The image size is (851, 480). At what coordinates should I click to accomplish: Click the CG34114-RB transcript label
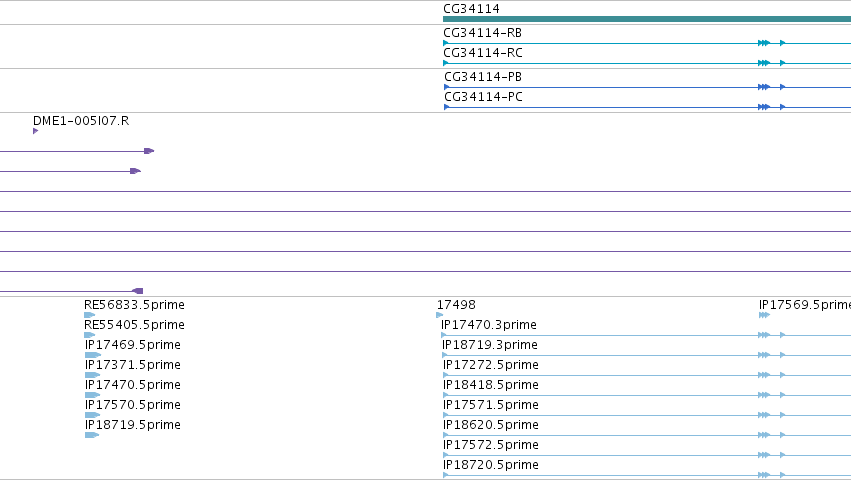(x=482, y=33)
